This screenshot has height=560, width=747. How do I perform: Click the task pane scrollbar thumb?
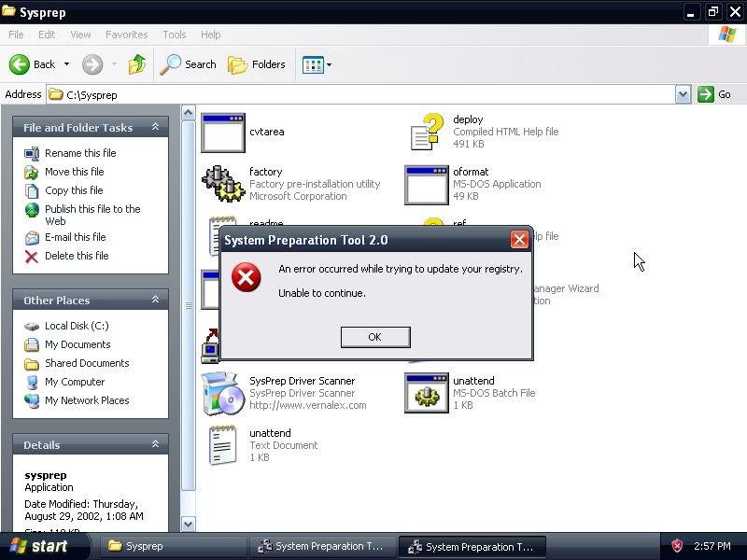click(189, 305)
